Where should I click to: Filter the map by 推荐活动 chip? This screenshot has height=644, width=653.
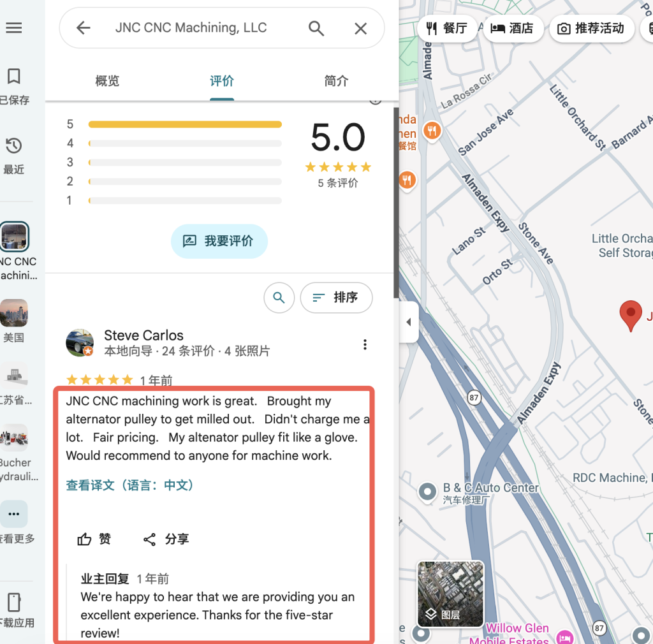click(592, 28)
